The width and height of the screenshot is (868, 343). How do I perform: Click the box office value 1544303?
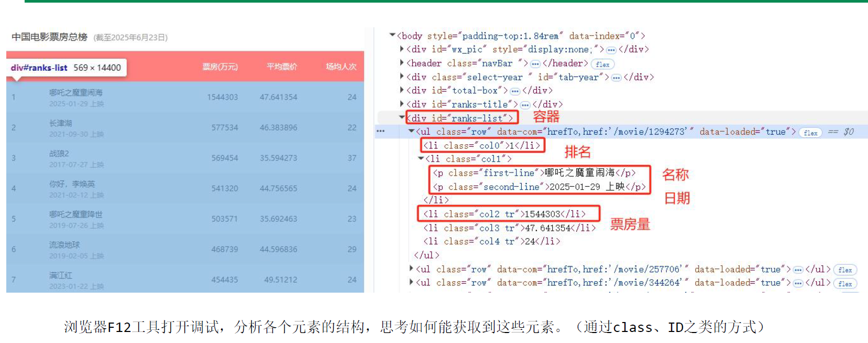coord(222,97)
